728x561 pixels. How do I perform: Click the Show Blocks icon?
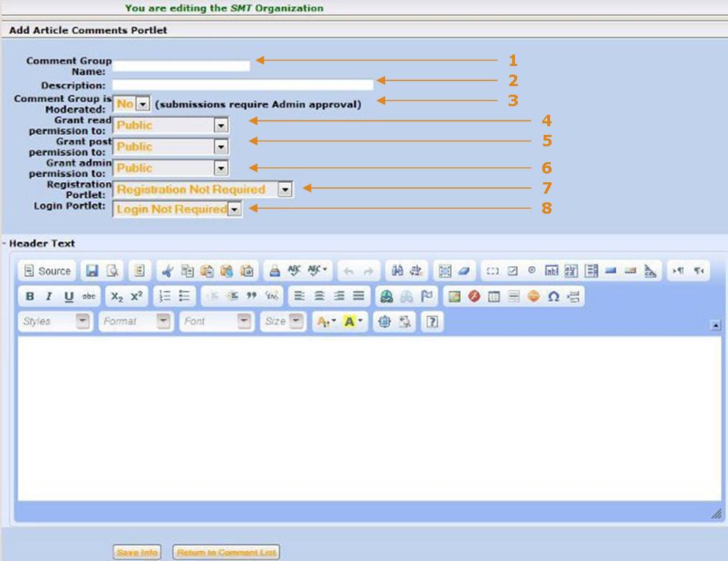(405, 321)
